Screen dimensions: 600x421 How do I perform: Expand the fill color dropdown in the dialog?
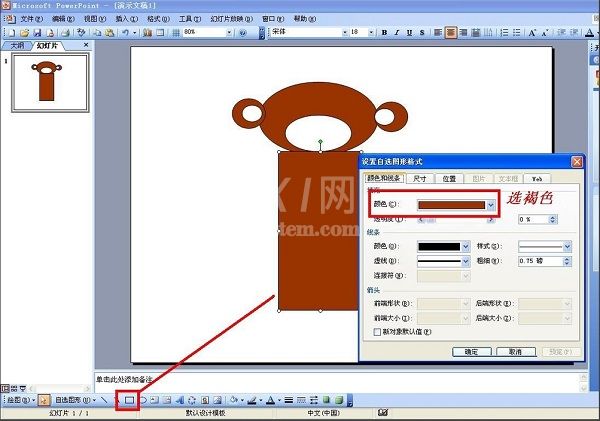point(491,205)
